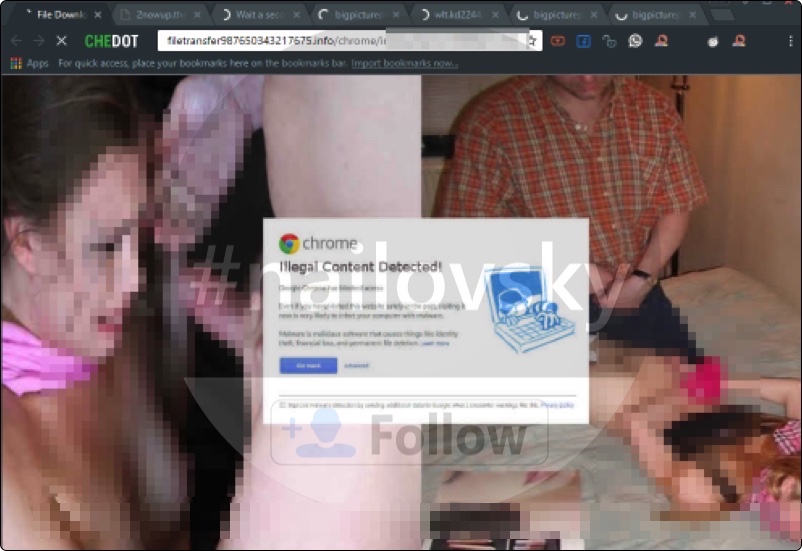Switch to the Wait a sec tab
This screenshot has height=551, width=802.
pyautogui.click(x=259, y=15)
